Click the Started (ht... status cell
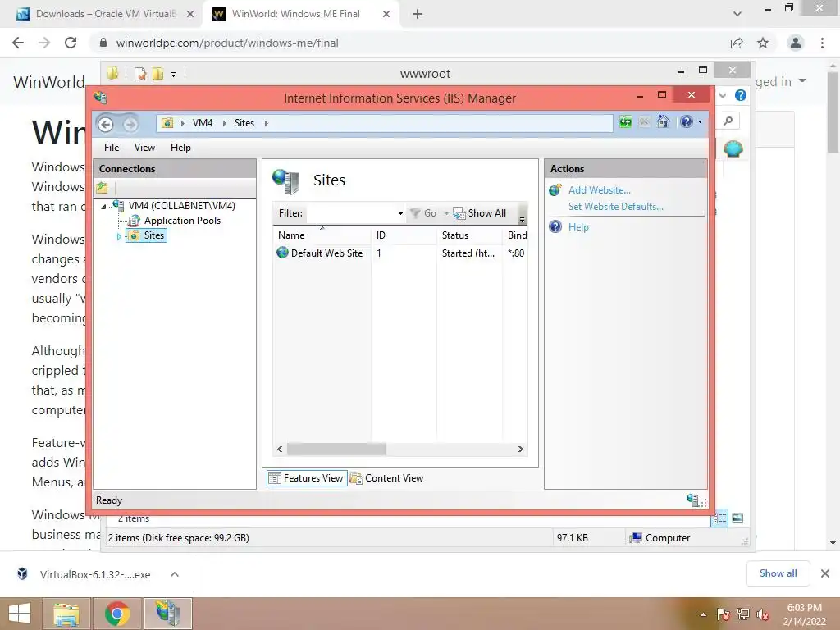 (x=468, y=253)
